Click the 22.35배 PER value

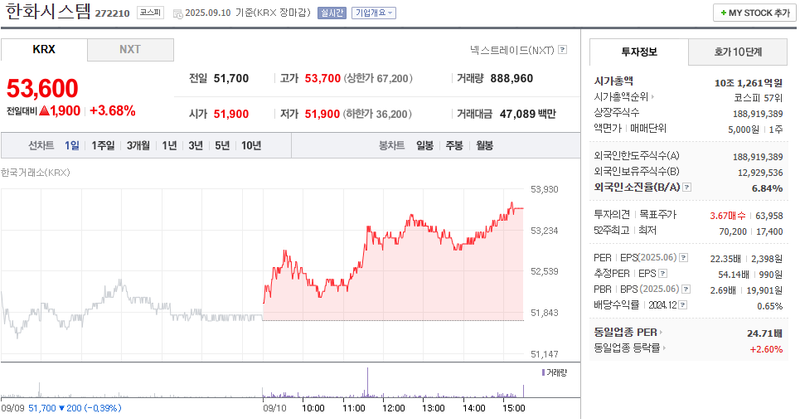tap(725, 259)
